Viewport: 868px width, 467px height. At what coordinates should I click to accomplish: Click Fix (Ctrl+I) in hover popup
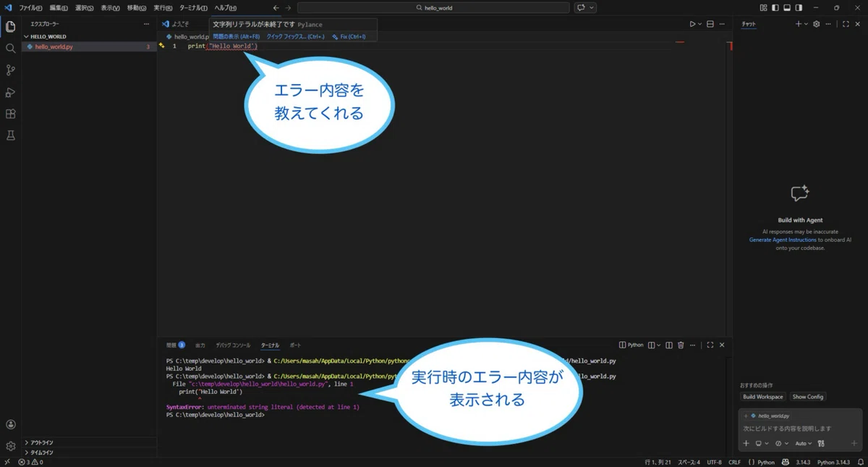point(349,36)
